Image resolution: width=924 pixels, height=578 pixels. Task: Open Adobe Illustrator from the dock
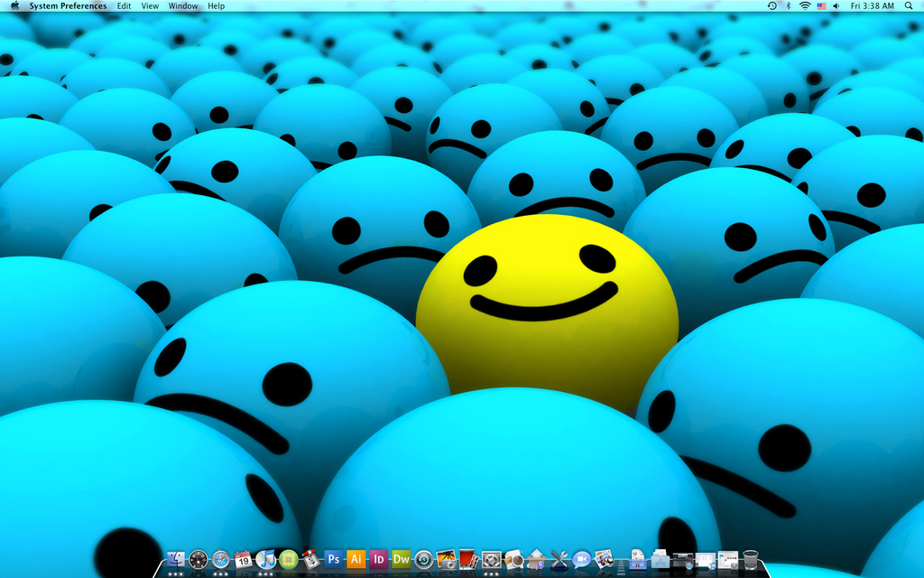[x=356, y=559]
